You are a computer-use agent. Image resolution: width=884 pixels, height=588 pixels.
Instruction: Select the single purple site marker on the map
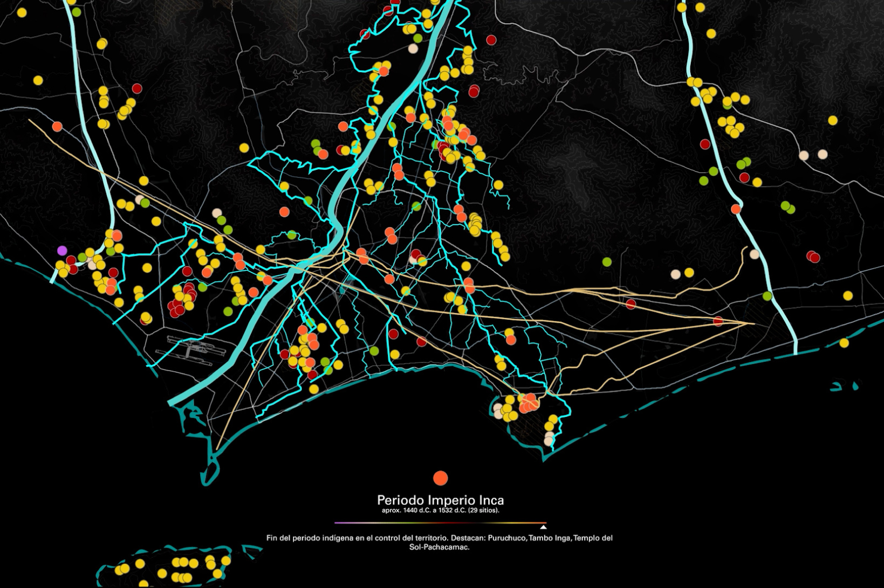pos(62,250)
